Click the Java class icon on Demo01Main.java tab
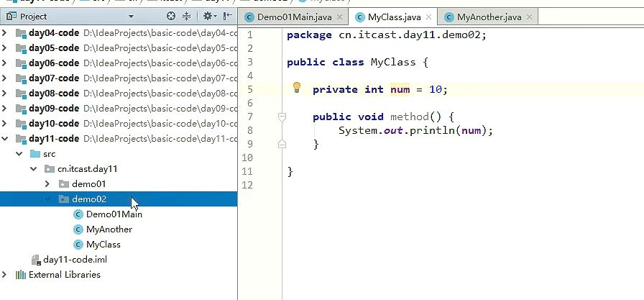The height and width of the screenshot is (300, 644). [x=249, y=17]
